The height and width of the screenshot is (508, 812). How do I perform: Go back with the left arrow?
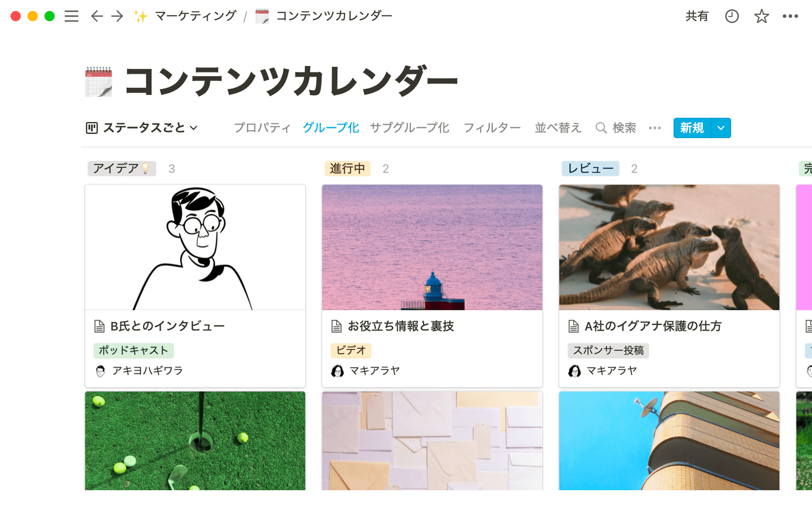coord(97,16)
